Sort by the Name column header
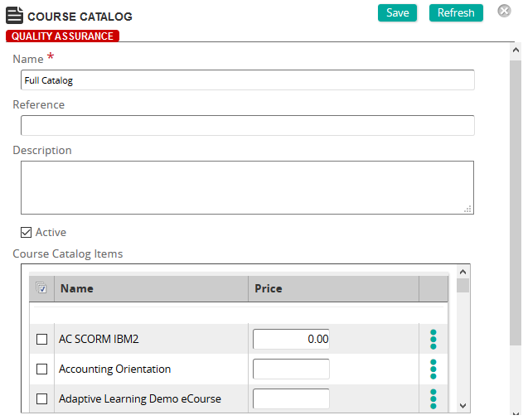 coord(77,288)
